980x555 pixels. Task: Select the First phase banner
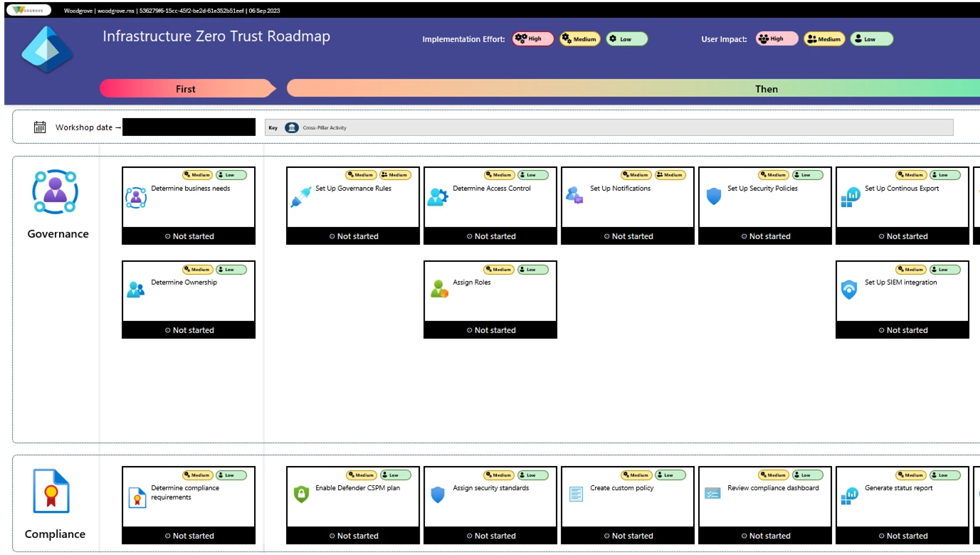point(185,88)
